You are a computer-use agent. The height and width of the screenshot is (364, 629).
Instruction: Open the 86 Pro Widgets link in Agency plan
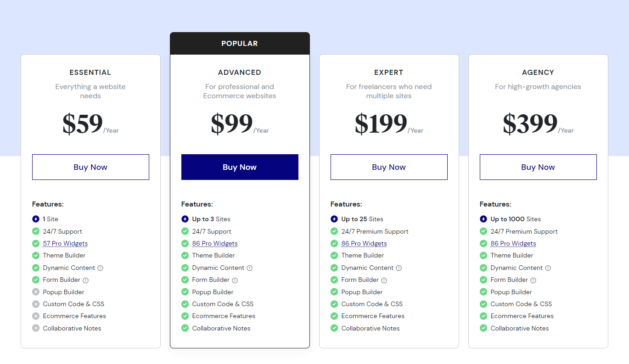513,243
